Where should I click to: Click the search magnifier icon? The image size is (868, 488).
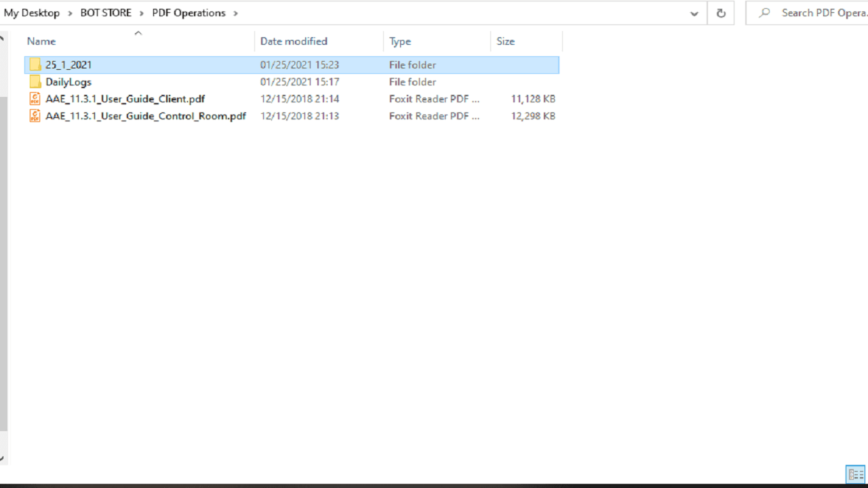[x=764, y=13]
